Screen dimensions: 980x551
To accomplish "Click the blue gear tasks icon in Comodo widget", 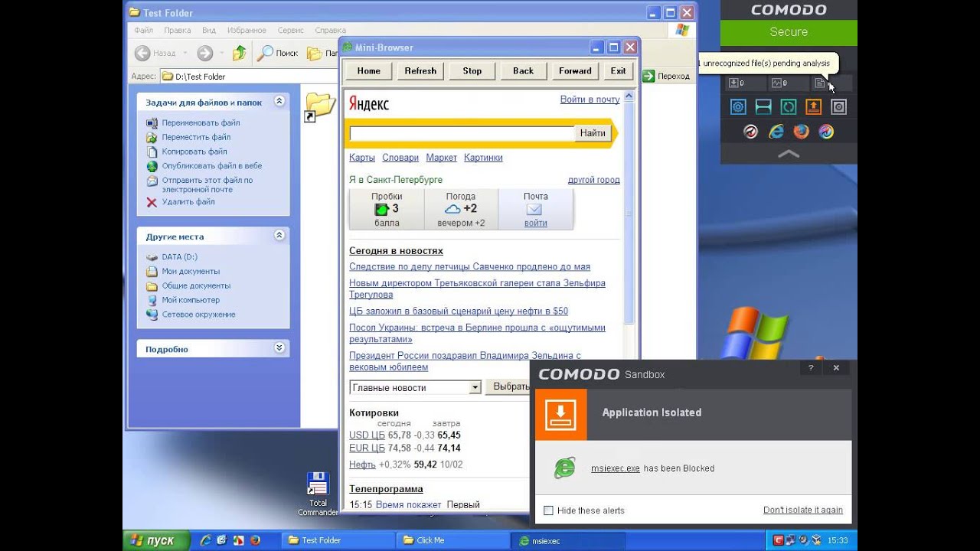I will click(738, 107).
